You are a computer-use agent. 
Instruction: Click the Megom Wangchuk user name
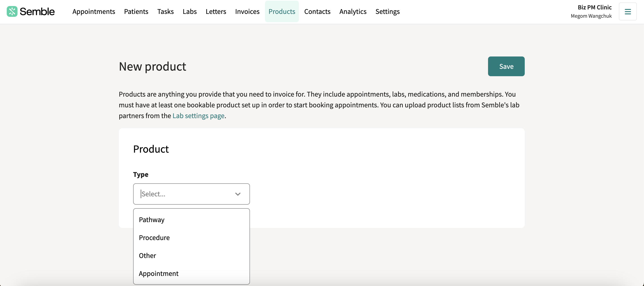tap(591, 16)
